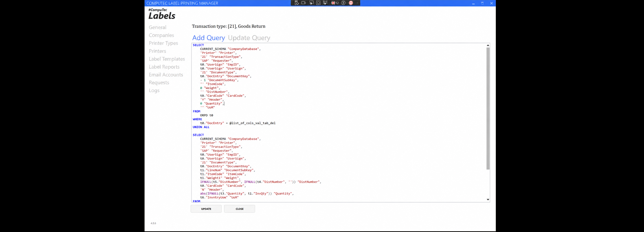Navigate to Label Reports

(x=164, y=67)
